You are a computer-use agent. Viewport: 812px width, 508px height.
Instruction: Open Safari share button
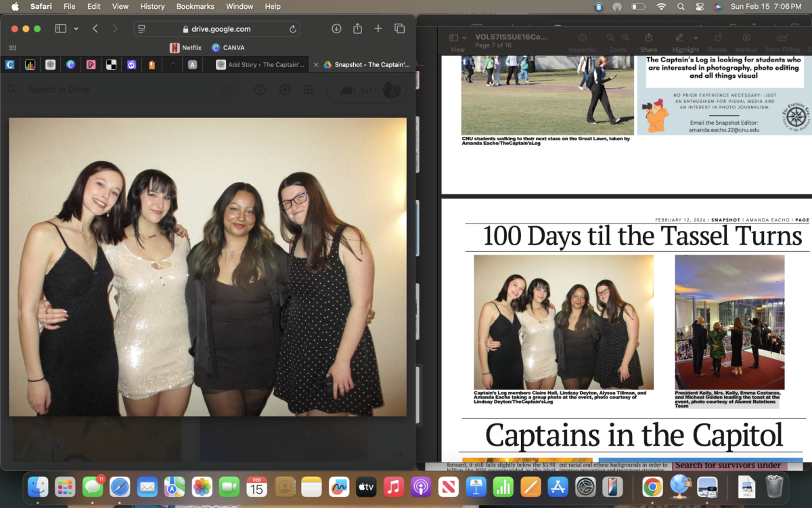click(357, 28)
